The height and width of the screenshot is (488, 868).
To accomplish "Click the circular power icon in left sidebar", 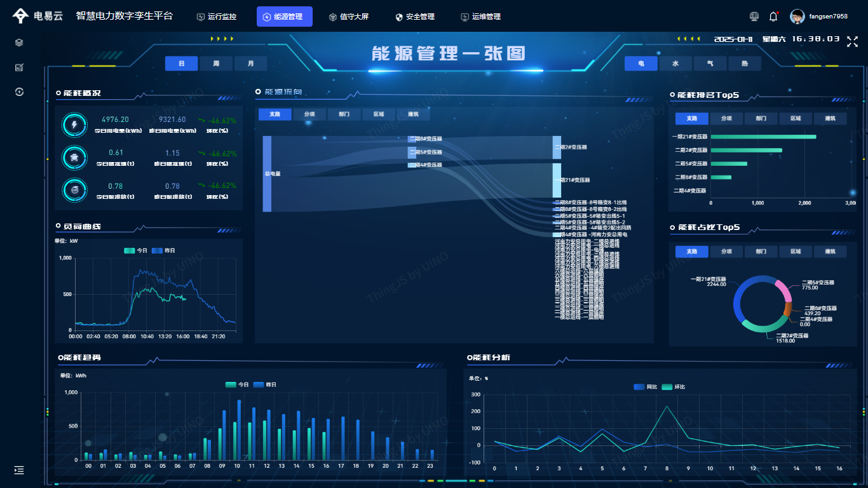I will pyautogui.click(x=19, y=92).
